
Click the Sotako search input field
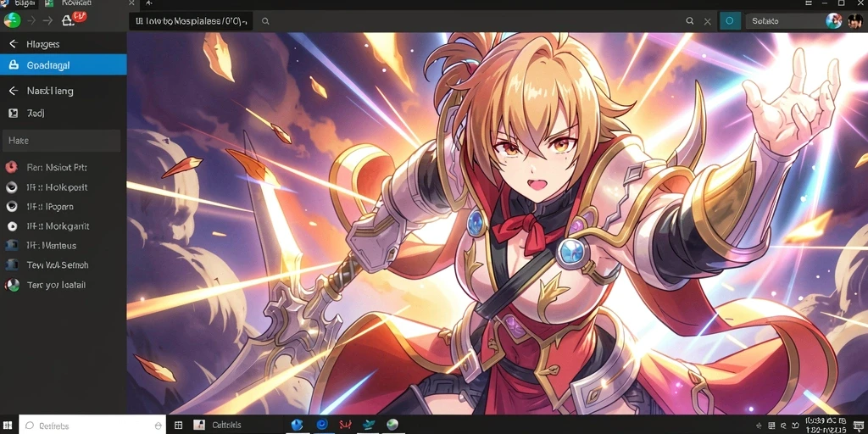785,21
